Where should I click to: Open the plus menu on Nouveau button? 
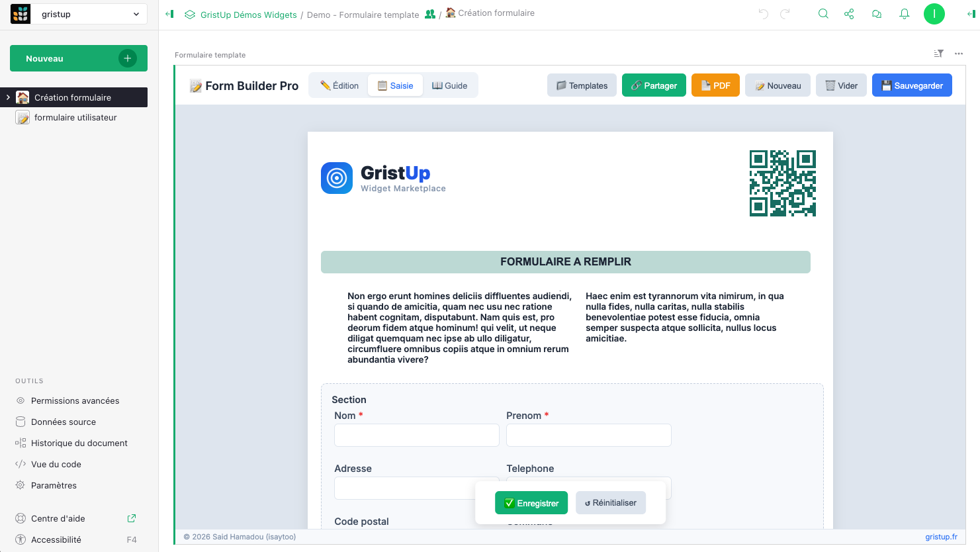click(128, 58)
